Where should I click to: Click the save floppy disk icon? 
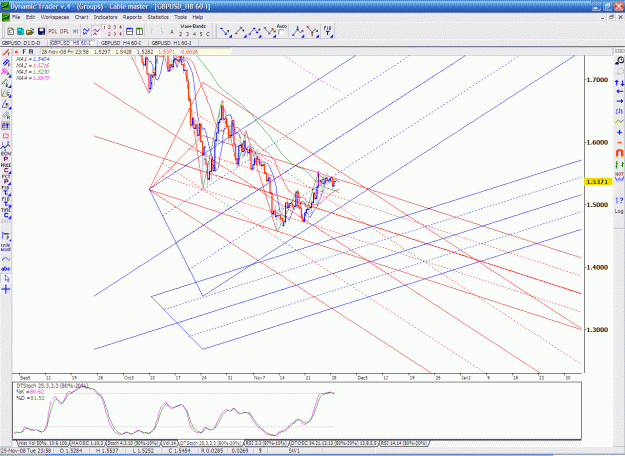(x=41, y=31)
